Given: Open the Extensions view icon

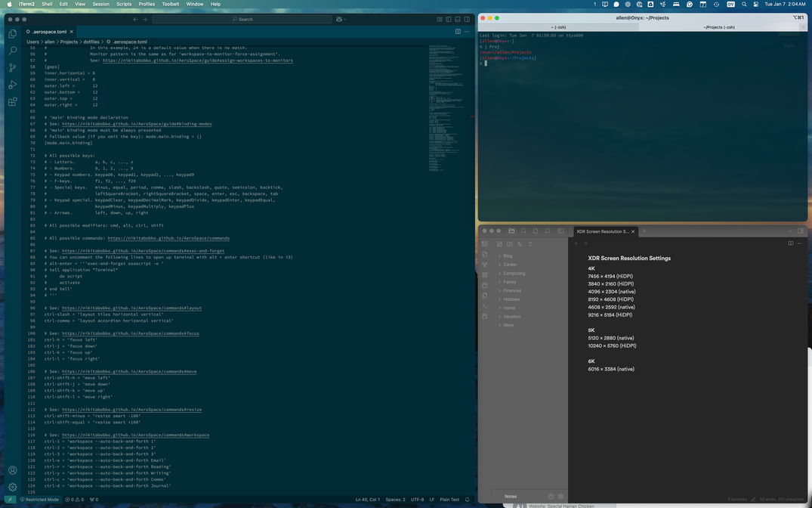Looking at the screenshot, I should pyautogui.click(x=13, y=101).
